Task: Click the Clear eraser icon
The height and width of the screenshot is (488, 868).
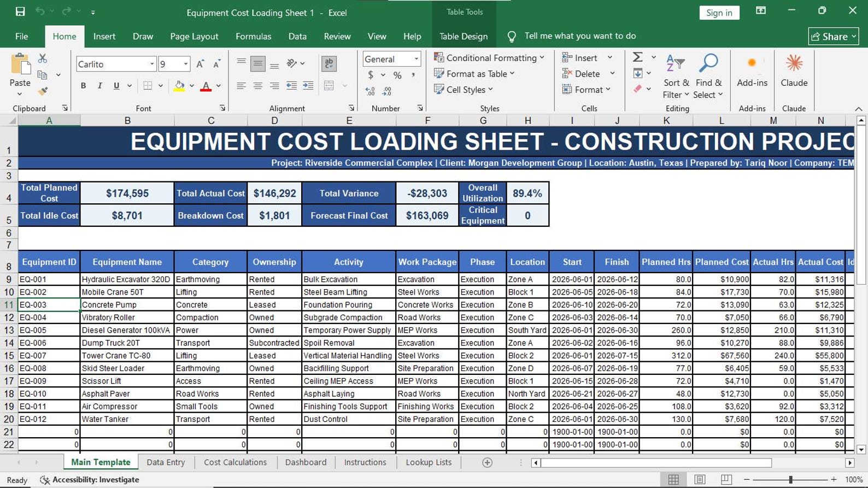Action: coord(637,89)
